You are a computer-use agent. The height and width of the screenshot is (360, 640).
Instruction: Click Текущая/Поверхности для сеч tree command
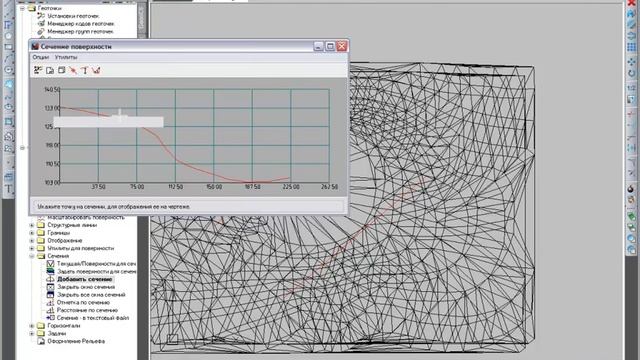coord(96,264)
